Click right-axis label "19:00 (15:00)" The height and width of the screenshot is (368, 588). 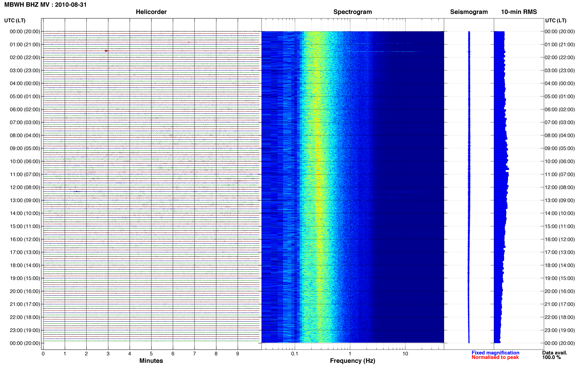click(x=560, y=278)
